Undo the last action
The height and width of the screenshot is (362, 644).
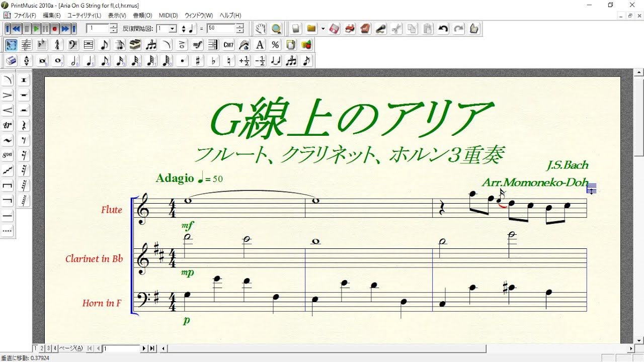(x=443, y=29)
